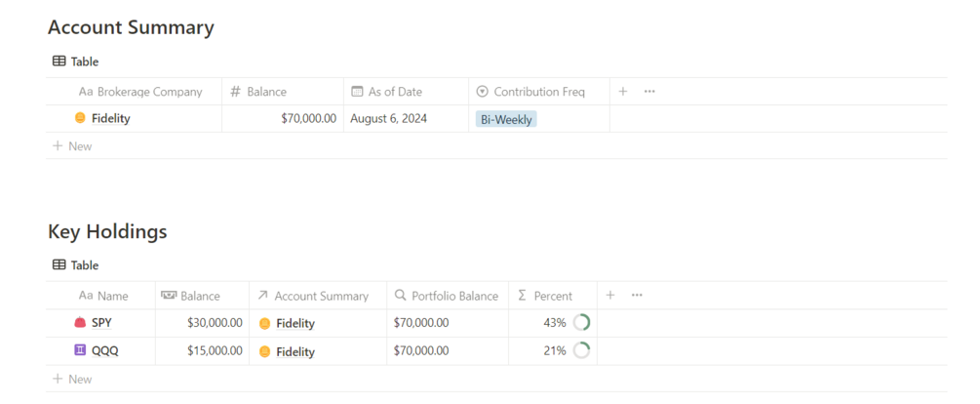Viewport: 980px width, 404px height.
Task: Open the Percent formula column header menu
Action: tap(552, 296)
